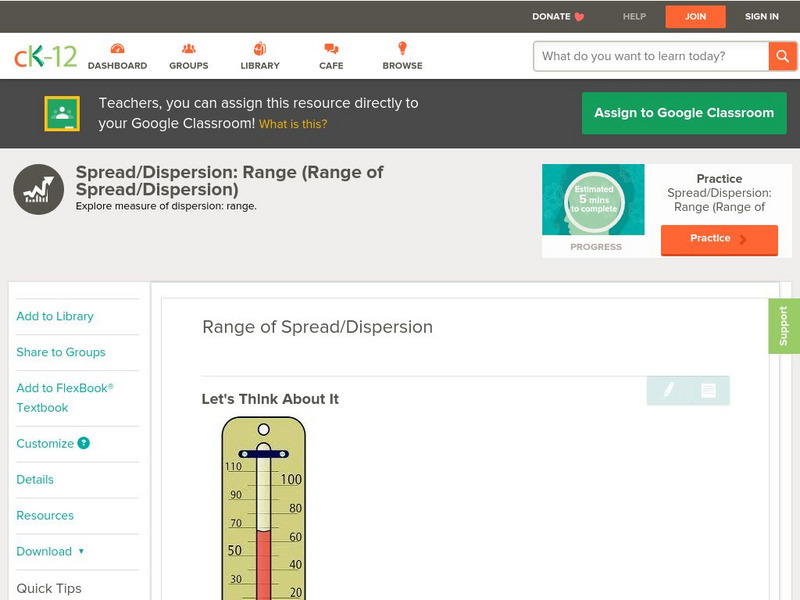This screenshot has width=800, height=600.
Task: Click Share to Groups
Action: [61, 352]
